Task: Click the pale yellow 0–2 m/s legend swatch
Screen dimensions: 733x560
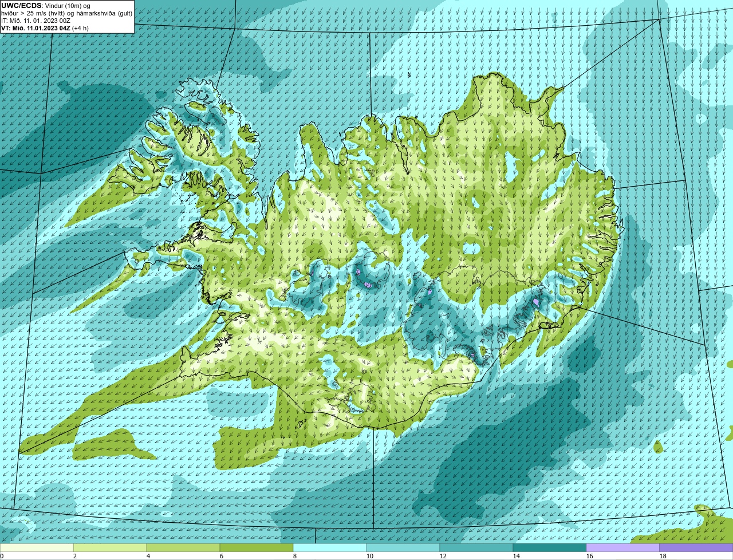Action: 37,548
